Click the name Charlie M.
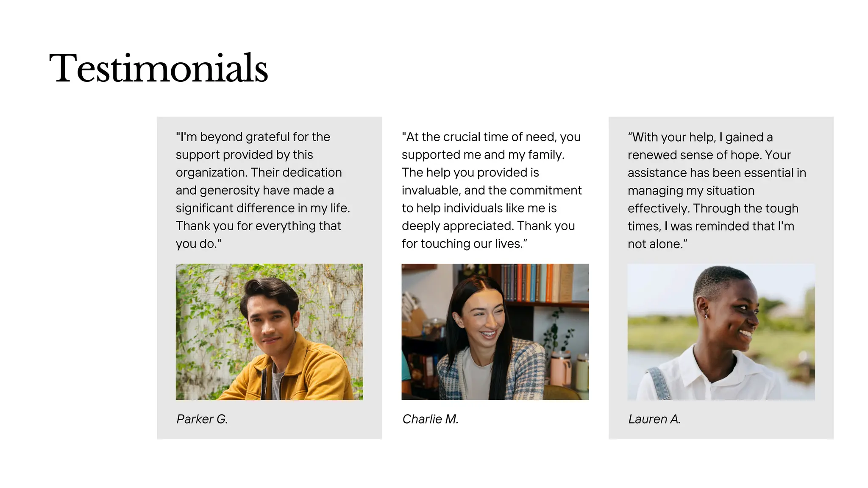This screenshot has height=488, width=868. (x=430, y=419)
